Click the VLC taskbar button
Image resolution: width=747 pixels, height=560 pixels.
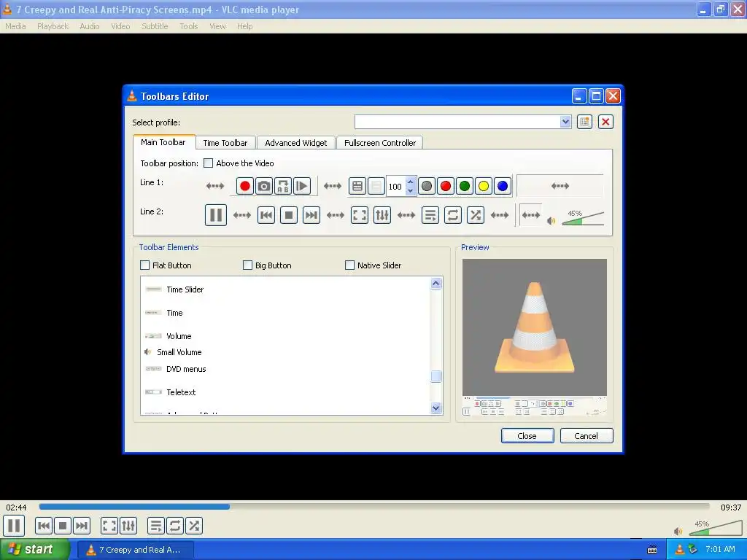(x=135, y=550)
